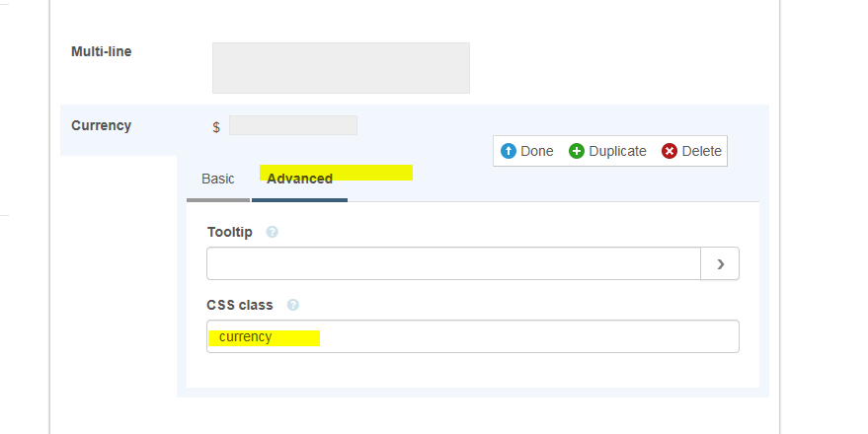Viewport: 868px width, 434px height.
Task: Open the Tooltip help question-mark icon
Action: (272, 232)
